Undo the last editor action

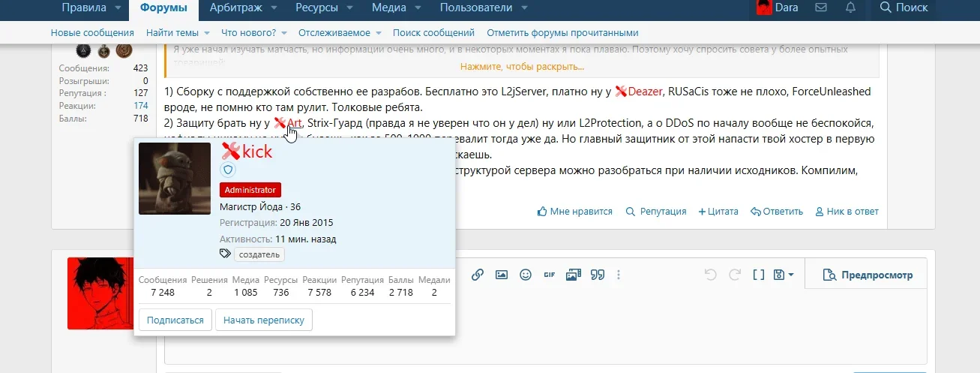click(710, 275)
